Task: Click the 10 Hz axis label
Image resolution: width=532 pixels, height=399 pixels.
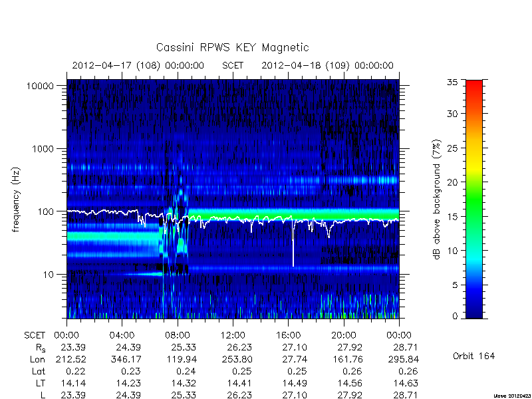Action: pyautogui.click(x=49, y=274)
